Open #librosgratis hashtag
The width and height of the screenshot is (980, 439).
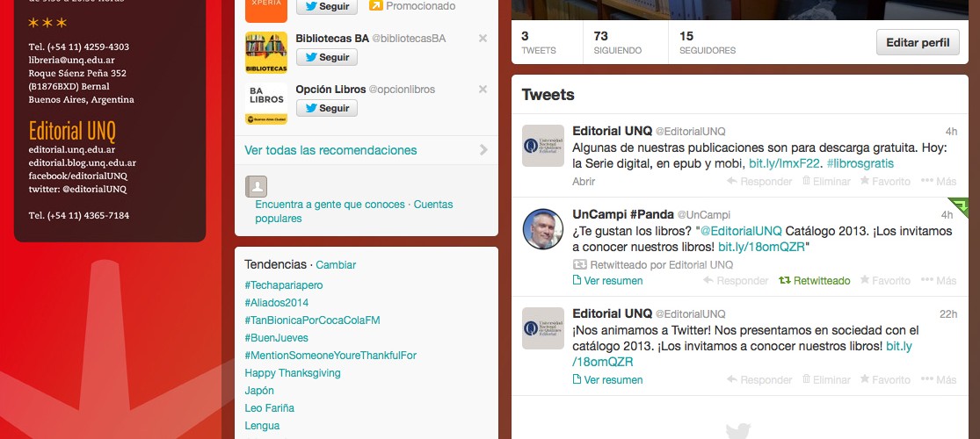click(860, 163)
